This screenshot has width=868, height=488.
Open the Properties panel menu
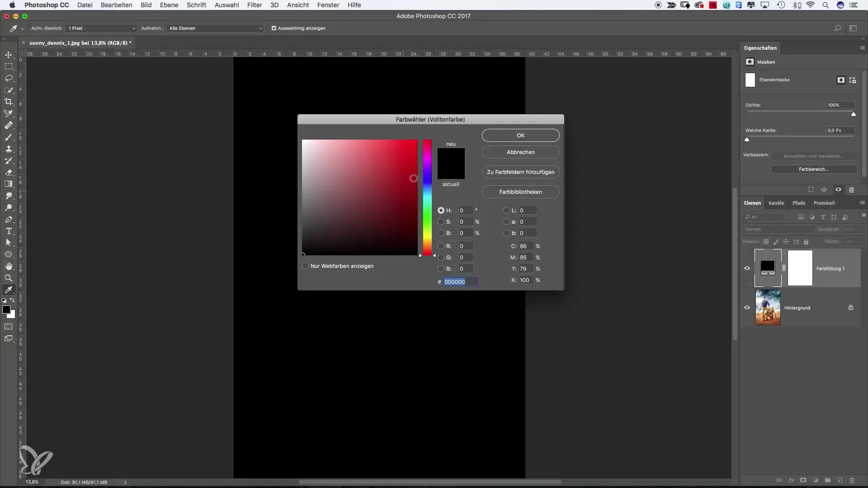tap(862, 48)
